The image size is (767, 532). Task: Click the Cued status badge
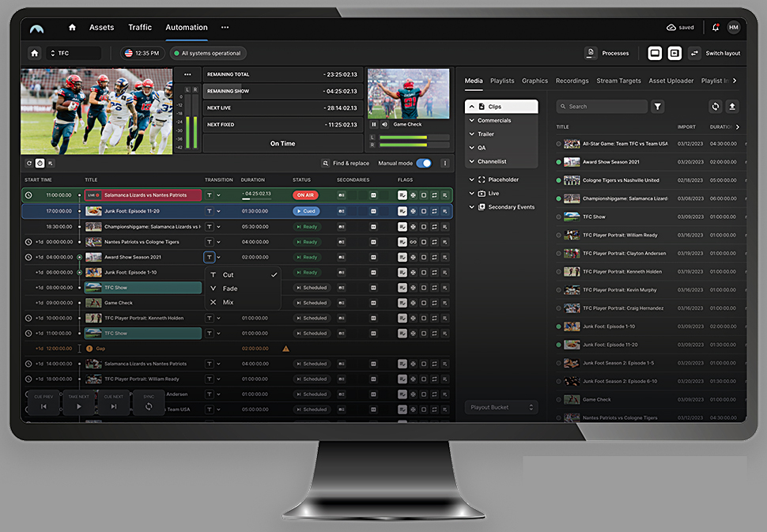pos(306,211)
